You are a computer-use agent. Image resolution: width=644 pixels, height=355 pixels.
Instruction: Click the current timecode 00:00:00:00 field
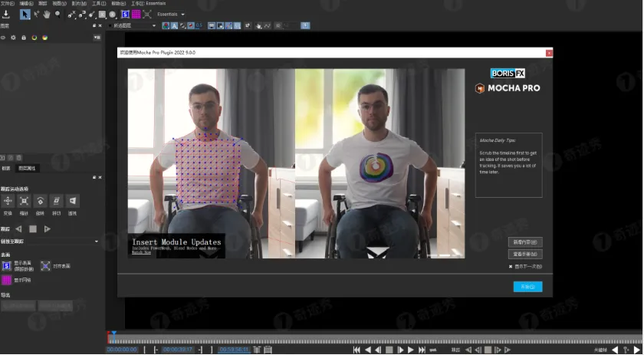point(122,350)
